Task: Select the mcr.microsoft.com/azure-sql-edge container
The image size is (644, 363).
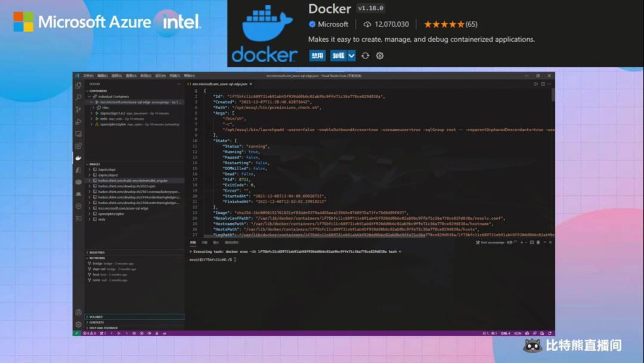Action: point(135,102)
